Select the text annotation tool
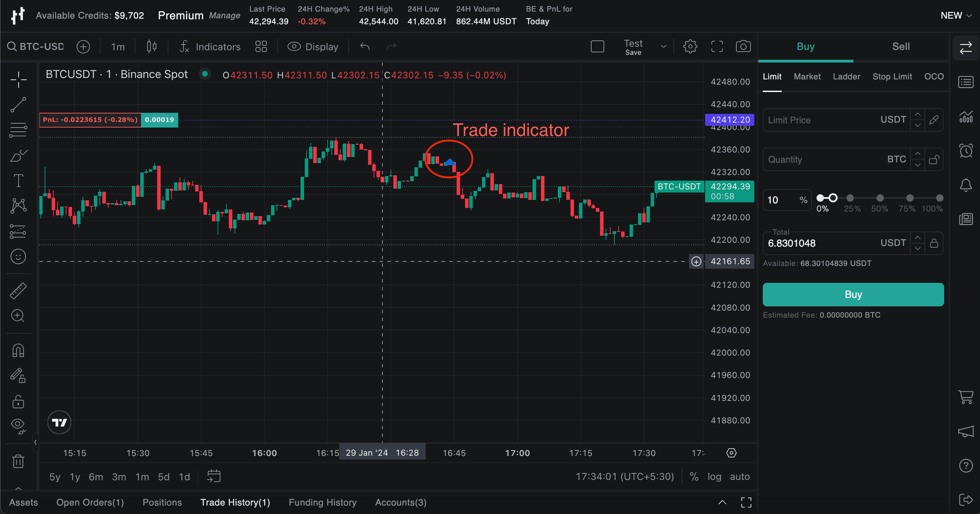 tap(18, 181)
